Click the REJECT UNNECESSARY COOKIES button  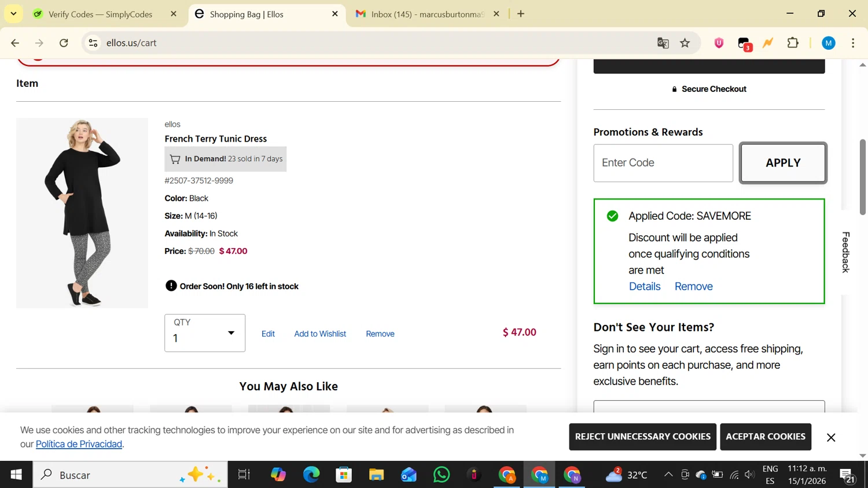642,437
